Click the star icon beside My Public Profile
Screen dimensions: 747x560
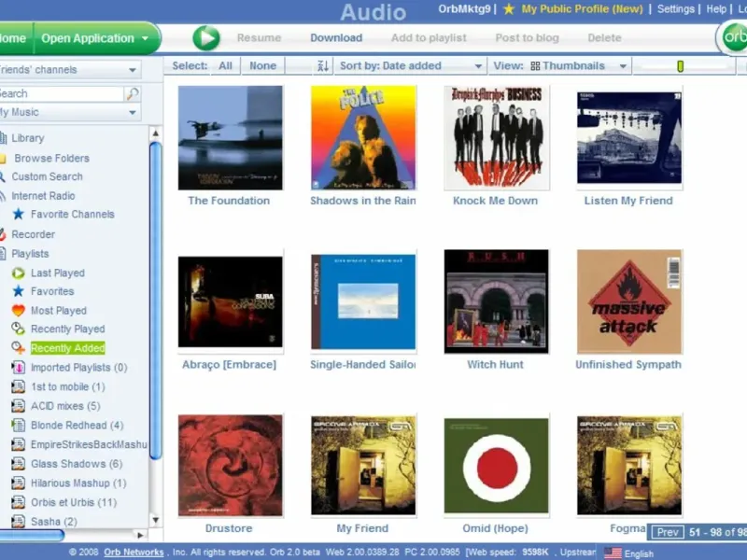[509, 9]
